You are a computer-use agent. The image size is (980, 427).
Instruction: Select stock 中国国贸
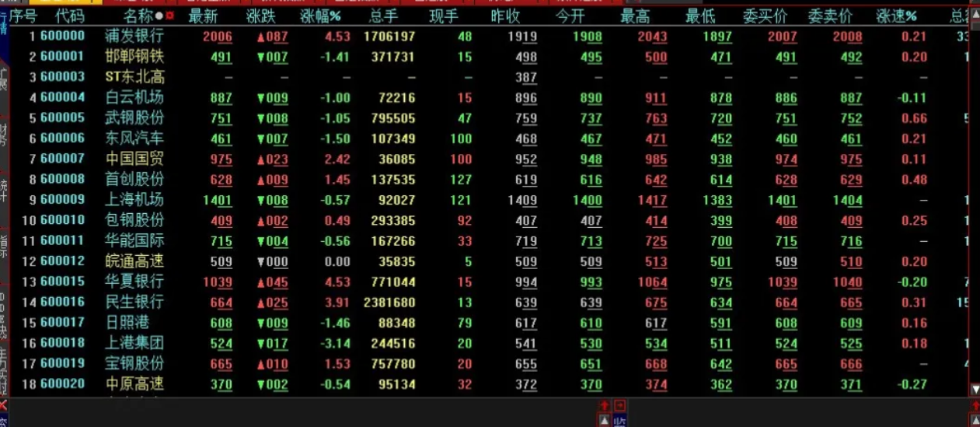pos(134,159)
